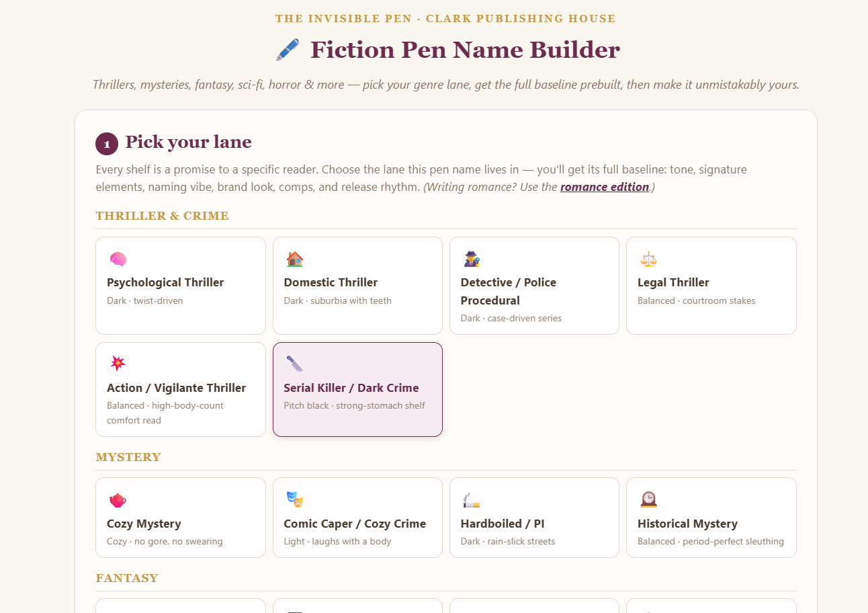This screenshot has height=613, width=868.
Task: Open the romance edition link
Action: pyautogui.click(x=605, y=187)
